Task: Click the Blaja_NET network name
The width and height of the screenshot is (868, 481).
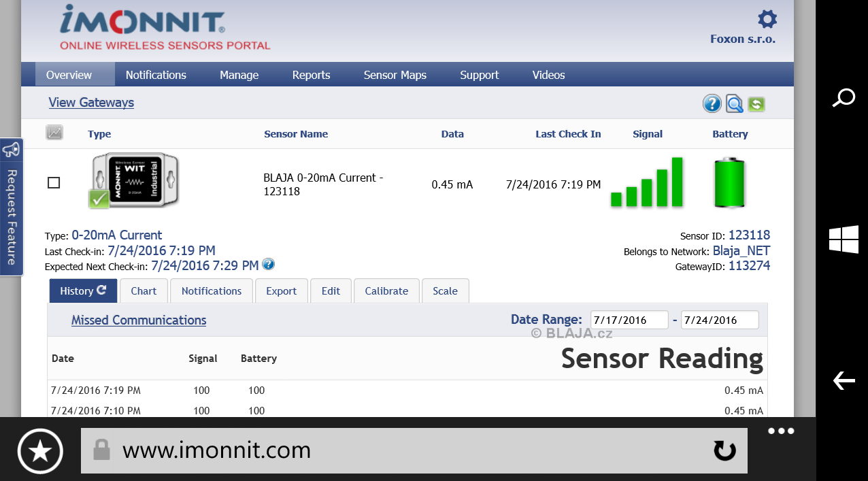Action: click(x=741, y=251)
